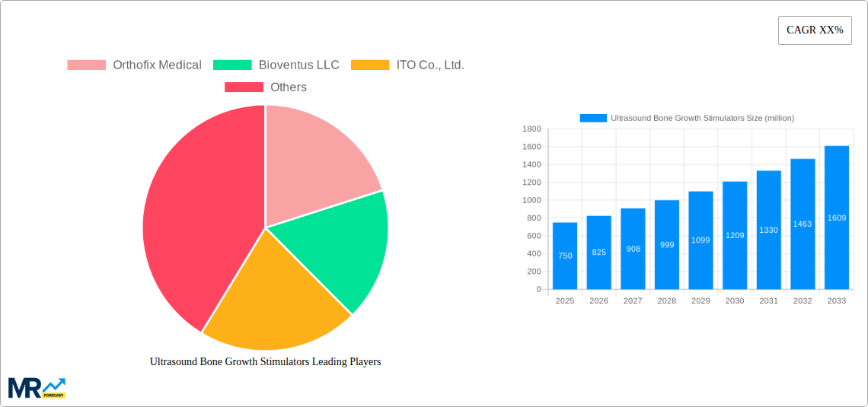Click the 2027 bar labeled 908
This screenshot has height=407, width=868.
coord(633,249)
